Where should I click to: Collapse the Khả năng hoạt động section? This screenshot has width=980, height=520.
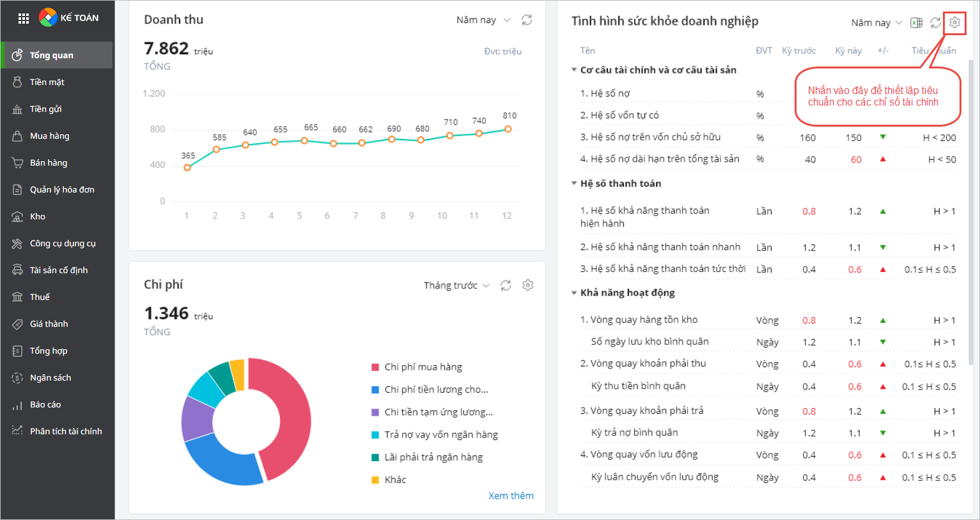click(x=574, y=293)
